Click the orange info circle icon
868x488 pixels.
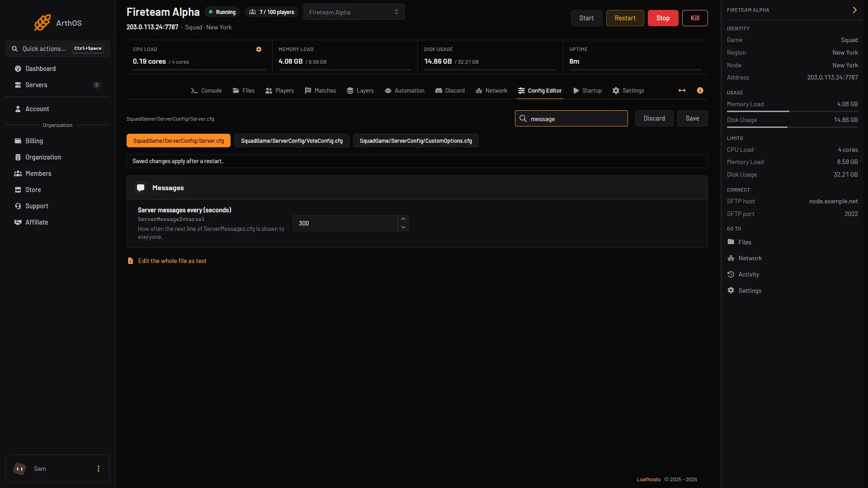[700, 91]
